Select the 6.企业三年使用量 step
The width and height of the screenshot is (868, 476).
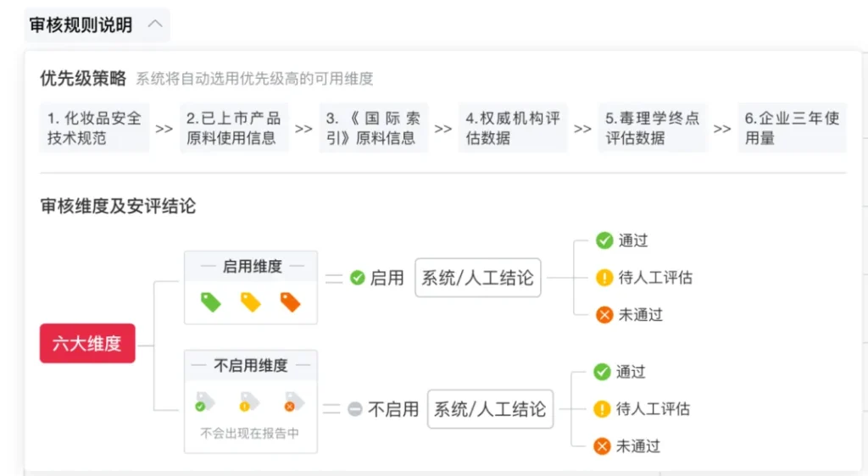click(792, 128)
